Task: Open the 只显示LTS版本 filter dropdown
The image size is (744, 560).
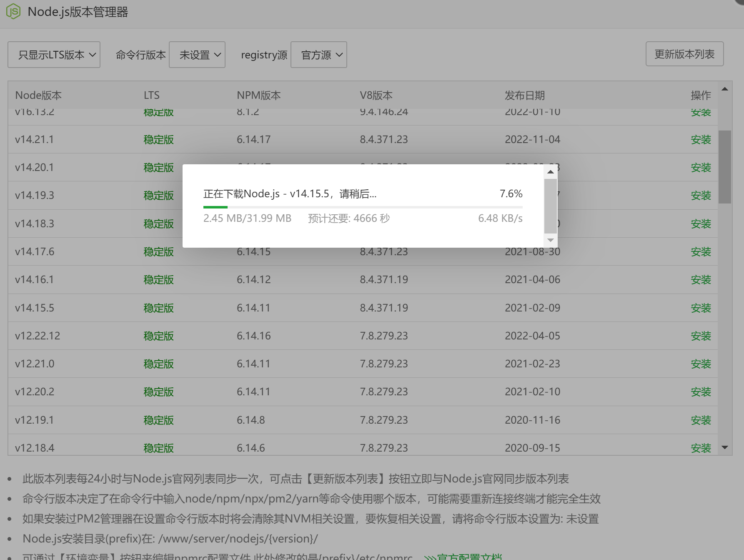Action: click(54, 55)
